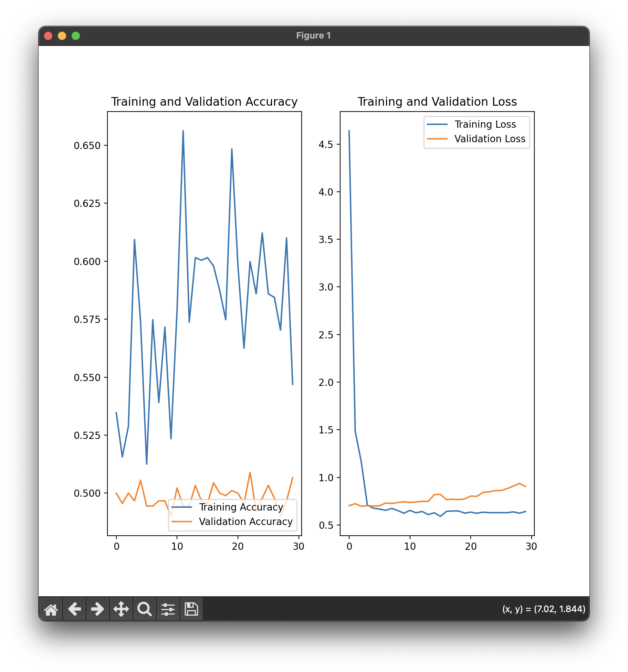Click the Validation Loss legend label

(x=490, y=139)
